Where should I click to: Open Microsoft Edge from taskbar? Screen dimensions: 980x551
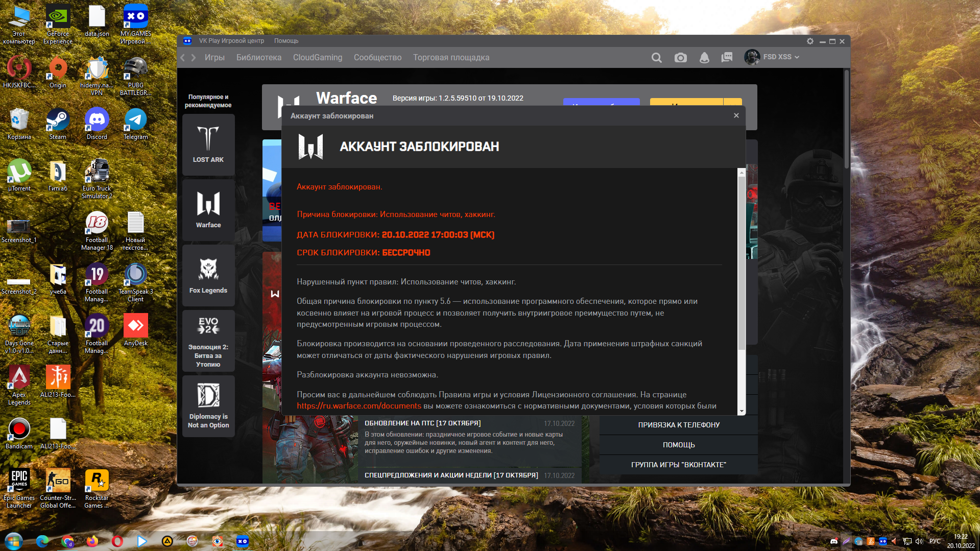pyautogui.click(x=42, y=541)
